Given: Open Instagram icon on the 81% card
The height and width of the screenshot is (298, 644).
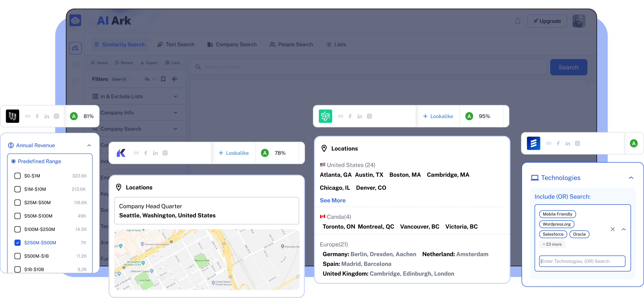Looking at the screenshot, I should click(x=57, y=116).
